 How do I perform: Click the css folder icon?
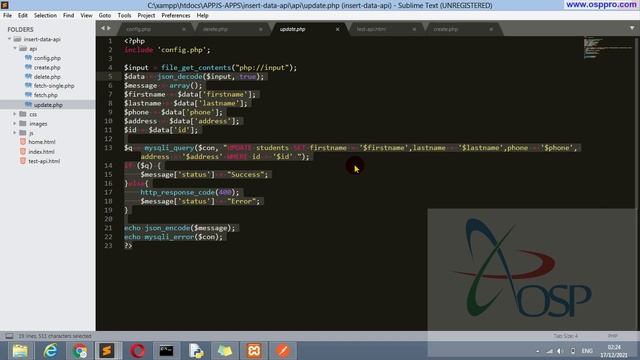[x=23, y=114]
